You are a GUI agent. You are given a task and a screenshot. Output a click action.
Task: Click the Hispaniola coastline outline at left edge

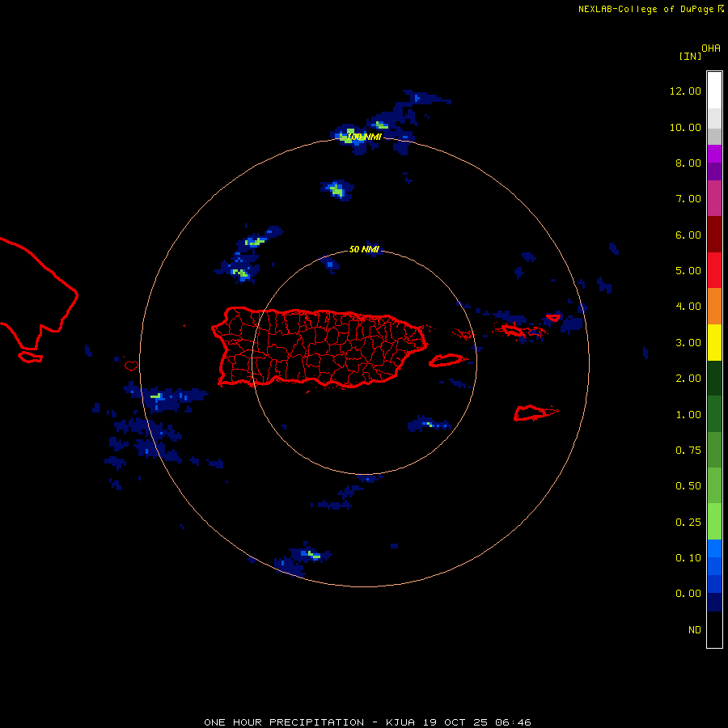point(39,294)
